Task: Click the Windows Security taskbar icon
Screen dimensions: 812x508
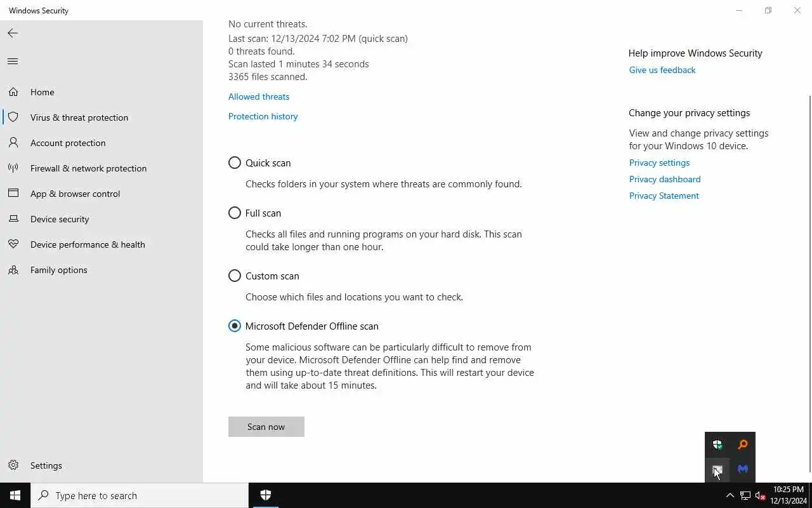Action: pyautogui.click(x=266, y=495)
